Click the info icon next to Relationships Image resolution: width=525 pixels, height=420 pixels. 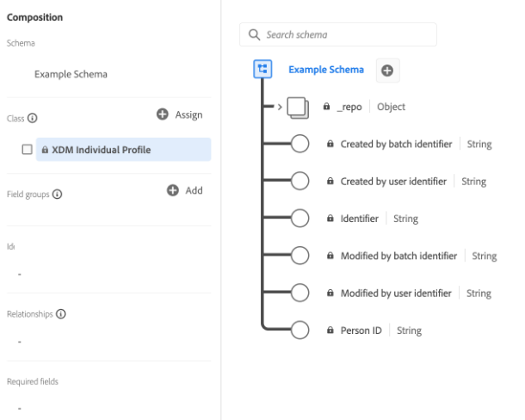[x=61, y=314]
